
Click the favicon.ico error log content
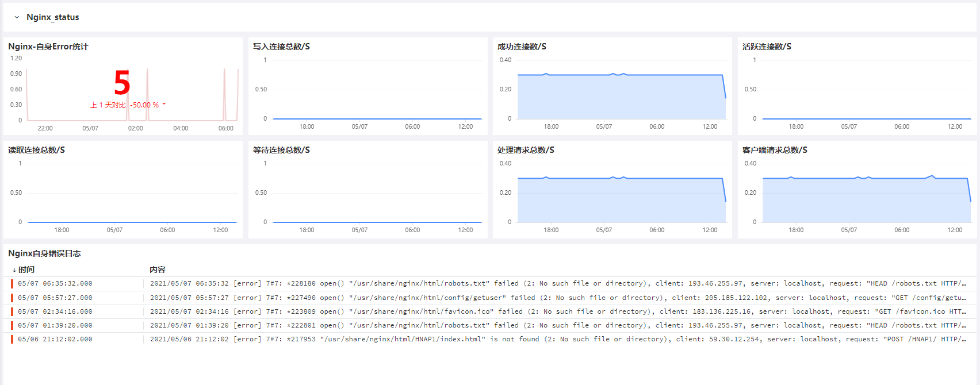click(558, 311)
